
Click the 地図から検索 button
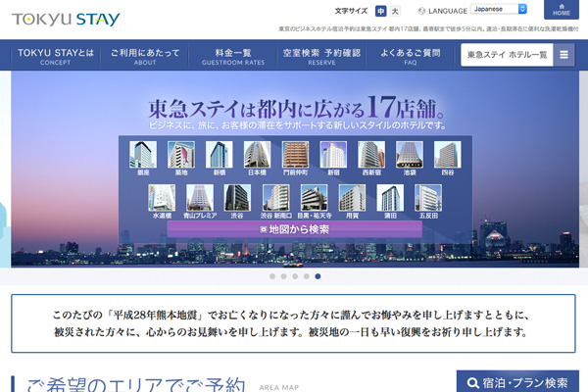pos(295,228)
